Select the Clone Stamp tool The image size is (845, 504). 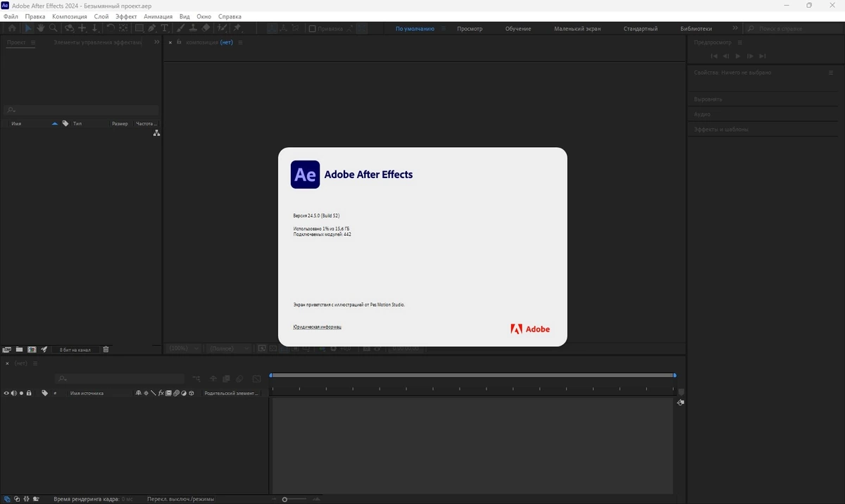tap(193, 28)
